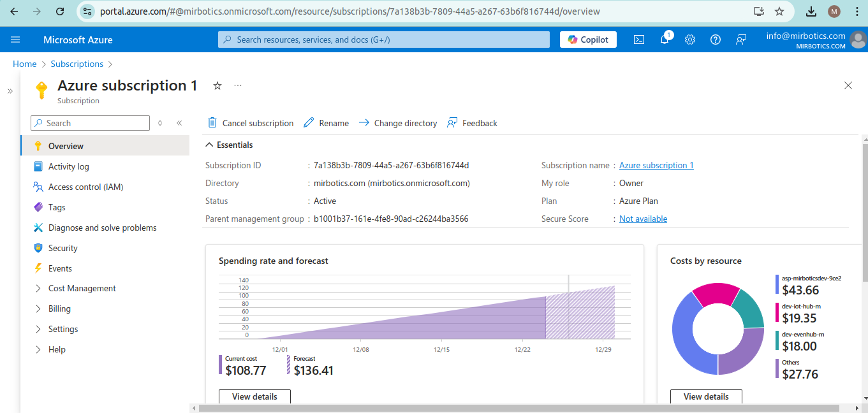Viewport: 868px width, 413px height.
Task: Click the Copilot button
Action: [x=589, y=40]
